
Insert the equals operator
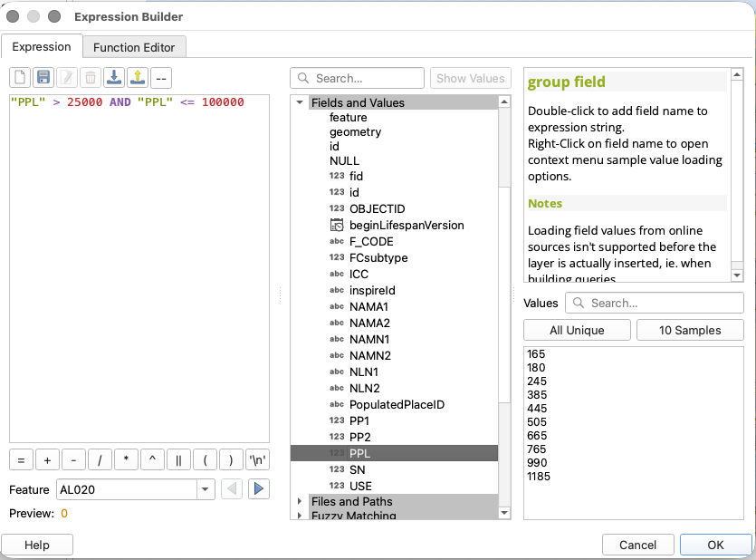(x=20, y=459)
